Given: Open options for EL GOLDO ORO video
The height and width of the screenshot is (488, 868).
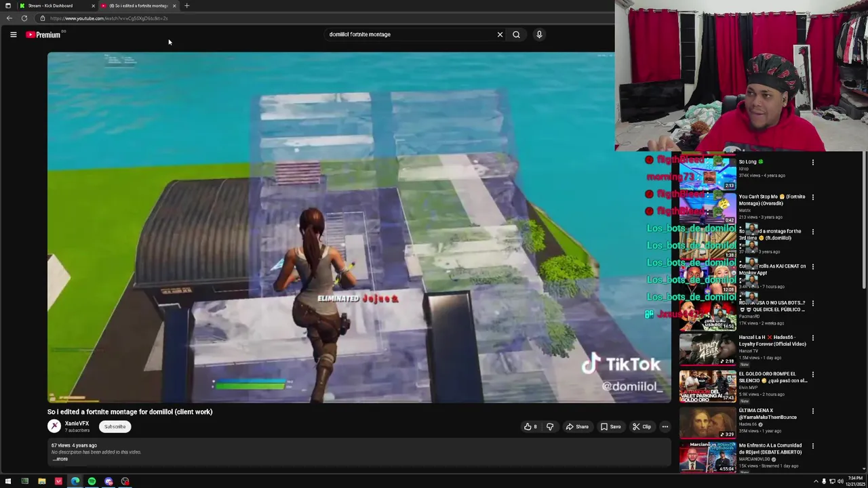Looking at the screenshot, I should [812, 374].
